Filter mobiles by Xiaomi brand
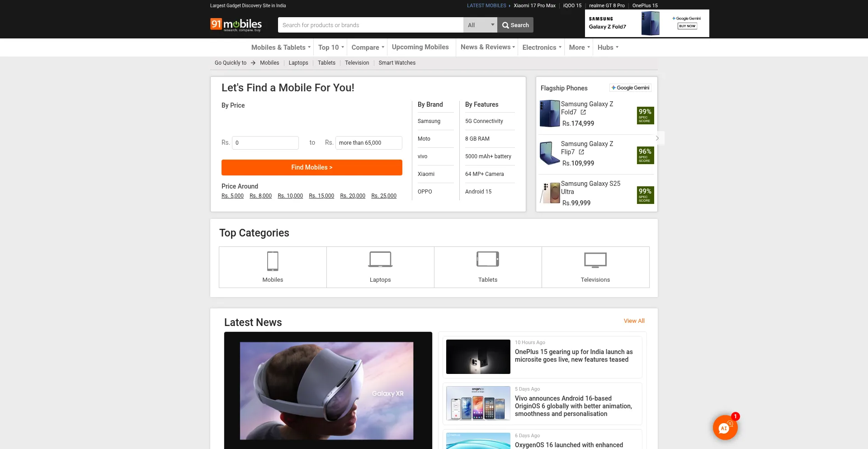Screen dimensions: 868x449 pyautogui.click(x=426, y=174)
